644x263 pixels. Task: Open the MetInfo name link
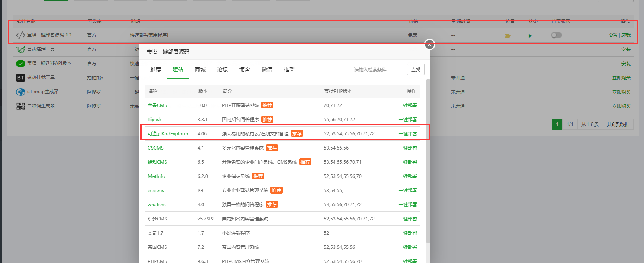point(156,176)
